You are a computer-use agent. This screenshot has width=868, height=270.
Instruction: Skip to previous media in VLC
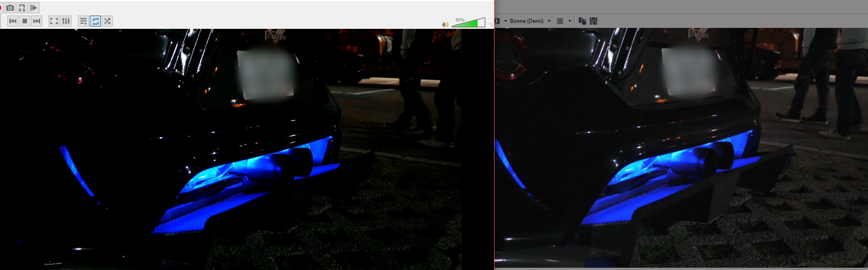pos(13,21)
